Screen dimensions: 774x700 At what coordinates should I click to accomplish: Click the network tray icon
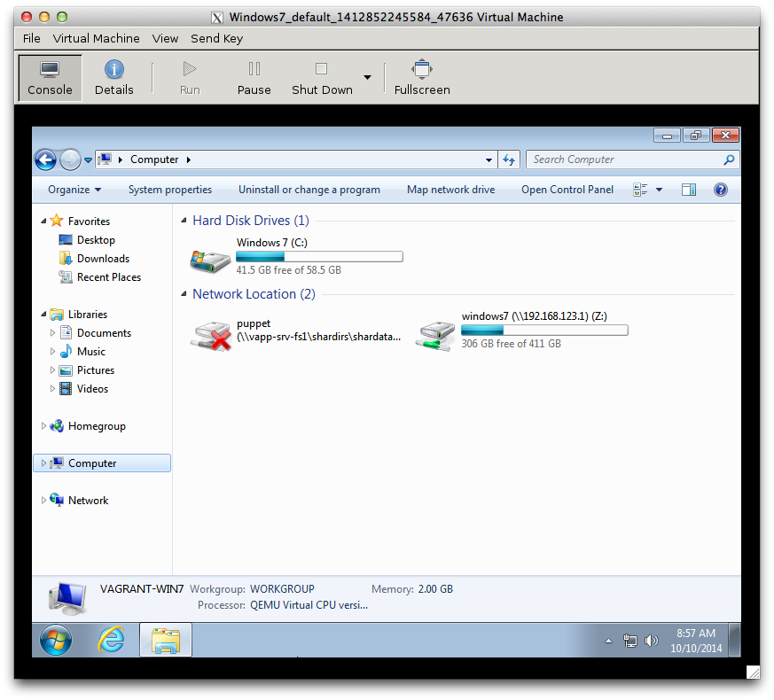[x=630, y=641]
